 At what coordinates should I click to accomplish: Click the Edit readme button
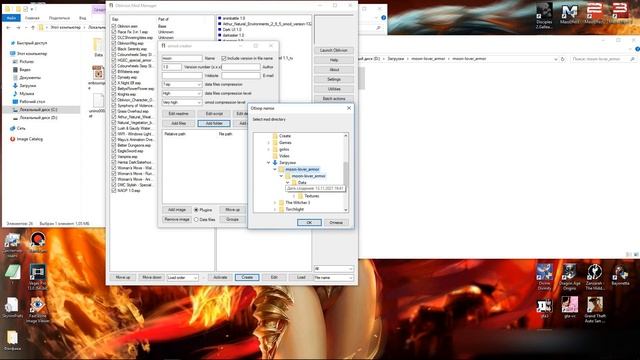178,113
